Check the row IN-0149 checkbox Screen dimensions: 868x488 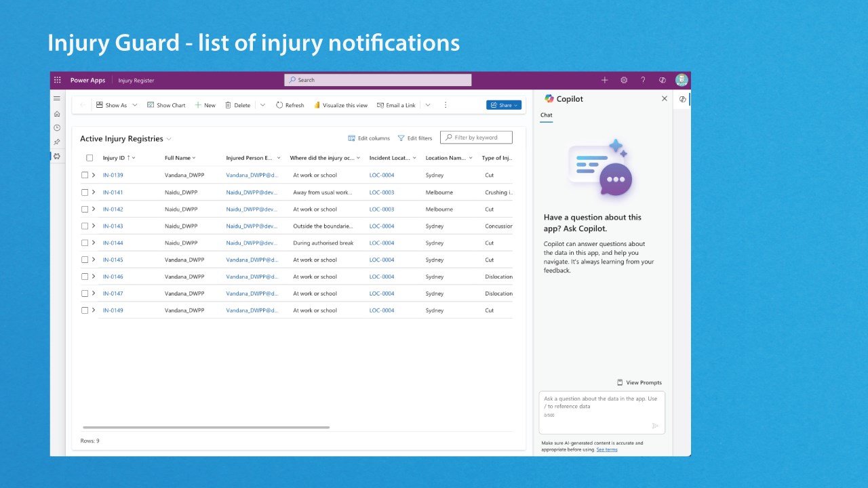tap(85, 310)
